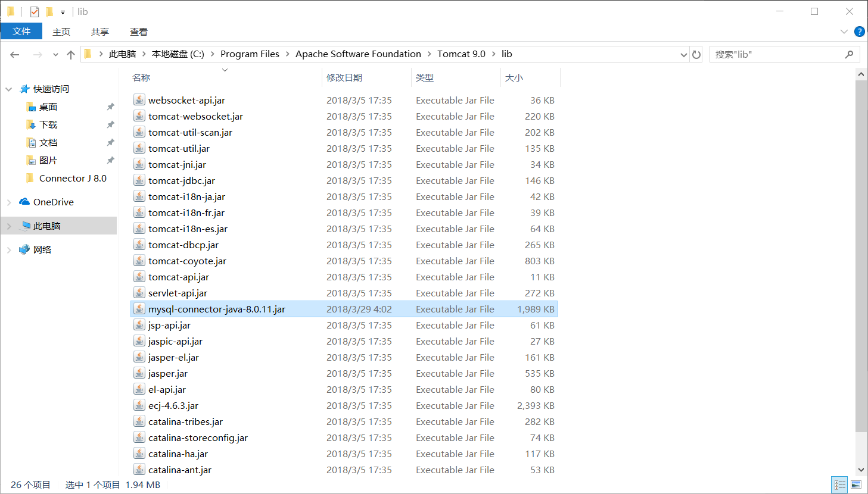
Task: Open address bar history dropdown
Action: pos(683,54)
